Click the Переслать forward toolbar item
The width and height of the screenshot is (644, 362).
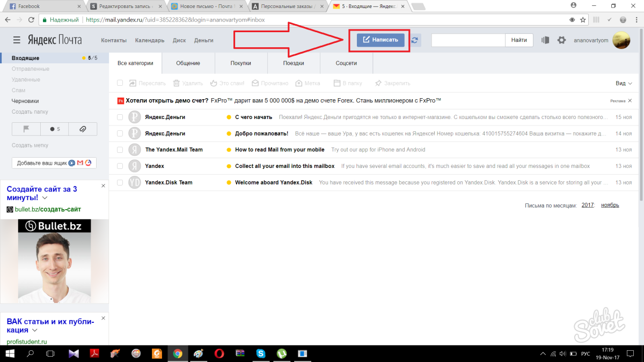(x=147, y=83)
